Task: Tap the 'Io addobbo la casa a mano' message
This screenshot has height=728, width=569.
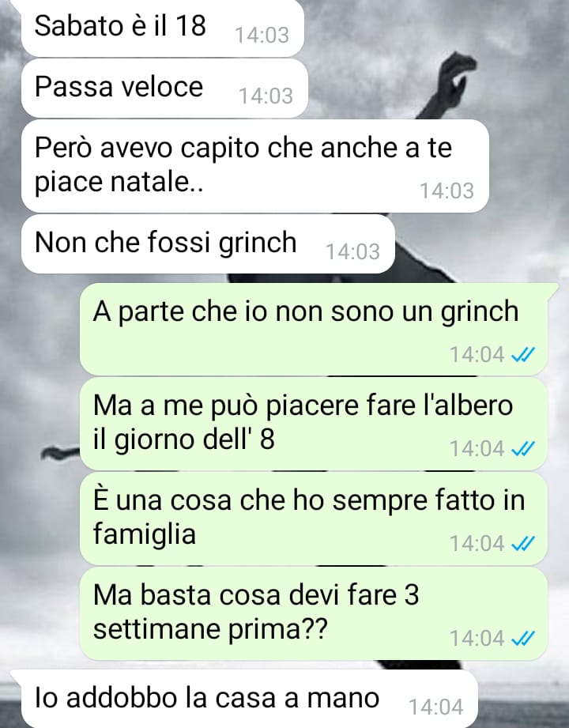Action: pyautogui.click(x=243, y=699)
